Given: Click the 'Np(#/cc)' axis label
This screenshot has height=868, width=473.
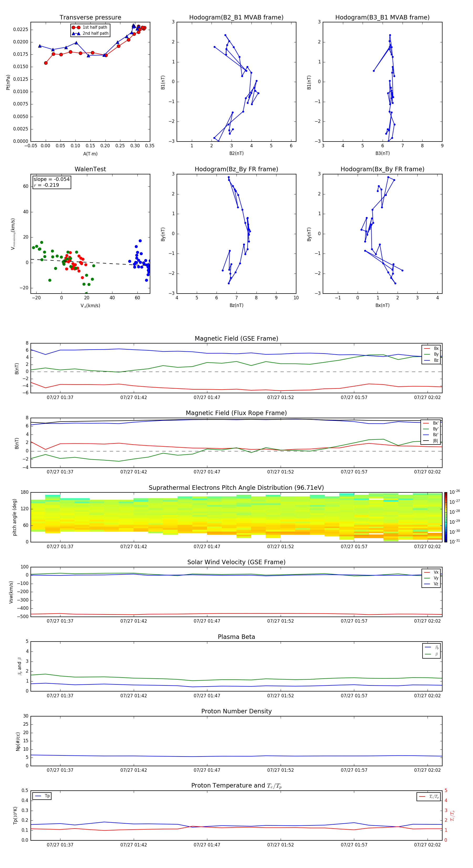Looking at the screenshot, I should pos(18,741).
